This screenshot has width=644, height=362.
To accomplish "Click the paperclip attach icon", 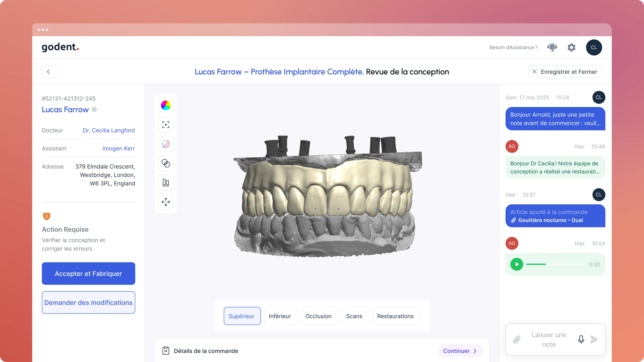I will click(x=517, y=339).
